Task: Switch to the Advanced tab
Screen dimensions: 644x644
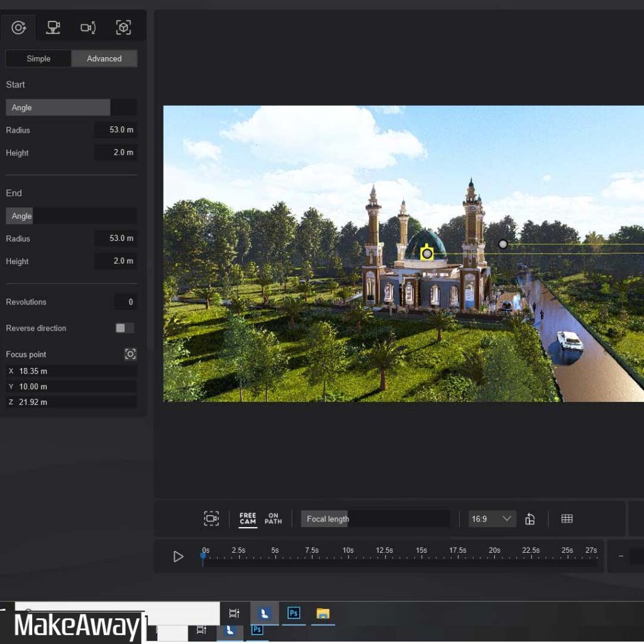Action: (x=104, y=58)
